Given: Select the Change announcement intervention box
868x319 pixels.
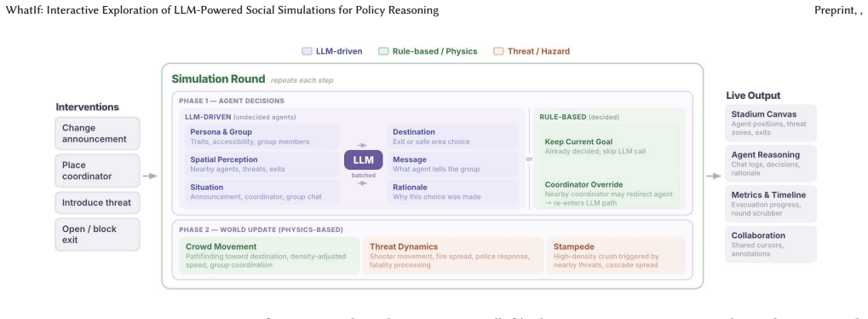Looking at the screenshot, I should point(97,133).
